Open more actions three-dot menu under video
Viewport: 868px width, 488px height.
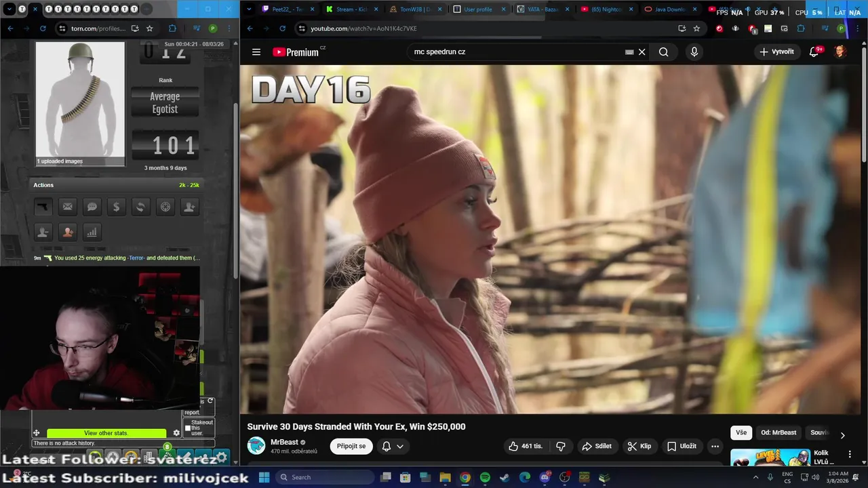[x=715, y=446]
